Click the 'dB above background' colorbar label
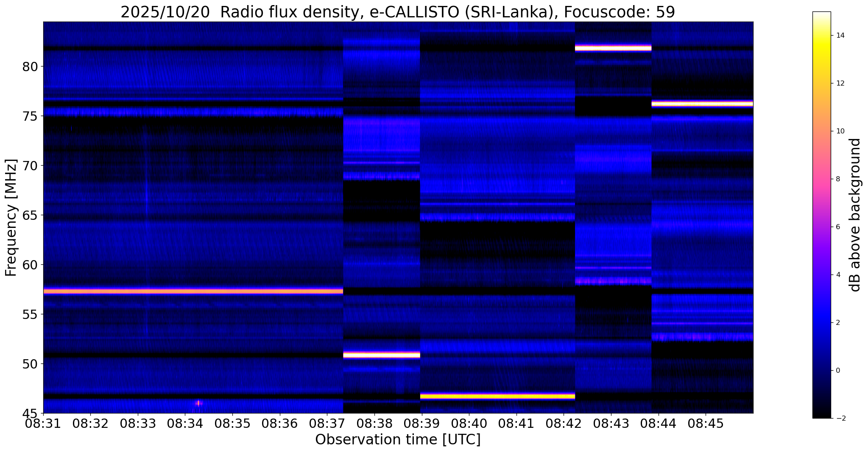 855,215
